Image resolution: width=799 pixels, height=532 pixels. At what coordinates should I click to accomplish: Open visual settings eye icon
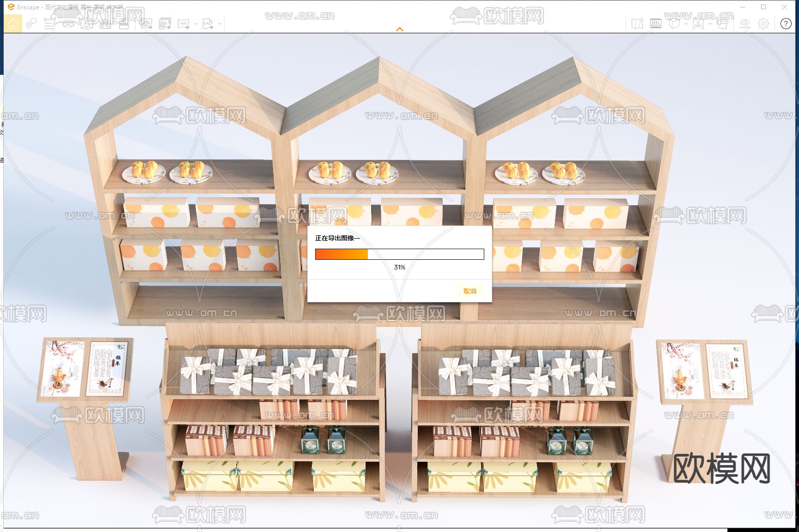(744, 24)
